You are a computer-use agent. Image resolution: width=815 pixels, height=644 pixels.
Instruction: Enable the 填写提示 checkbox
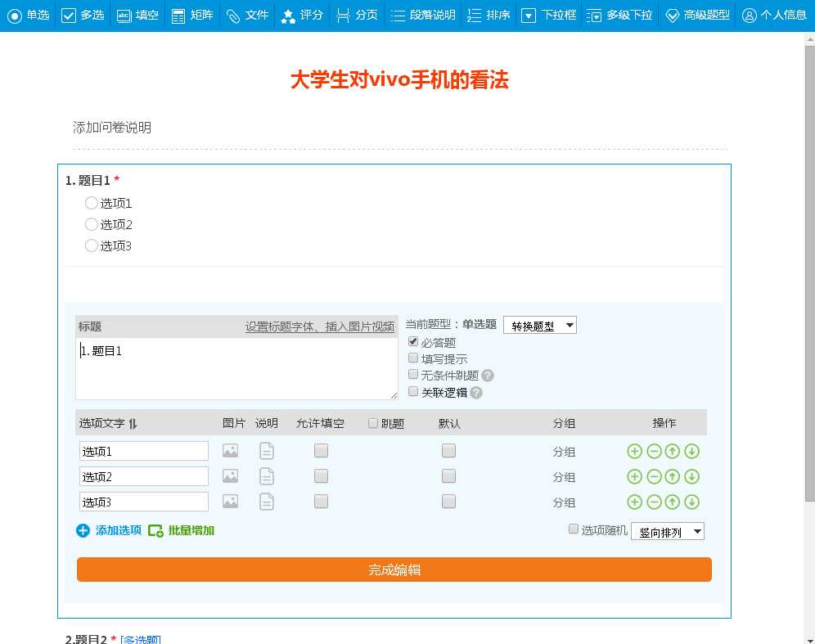(413, 358)
